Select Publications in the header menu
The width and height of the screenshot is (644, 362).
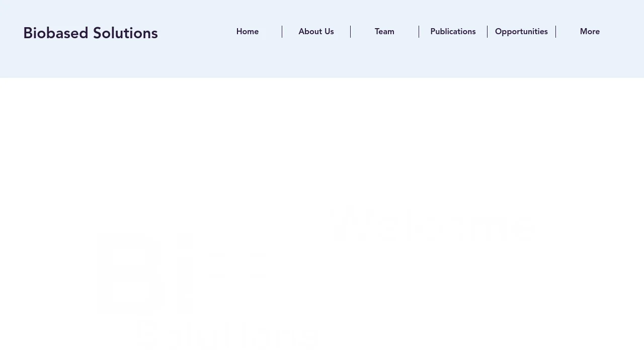click(x=453, y=32)
